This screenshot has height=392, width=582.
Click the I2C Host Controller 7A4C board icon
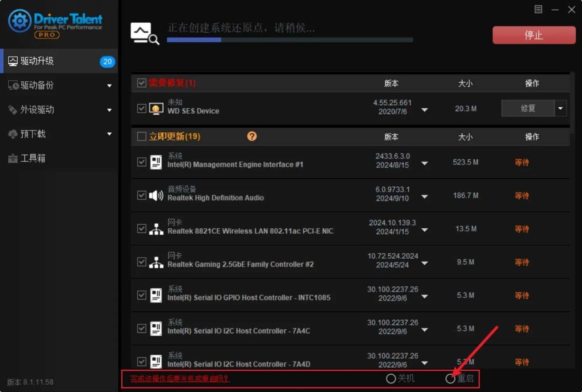pos(156,328)
